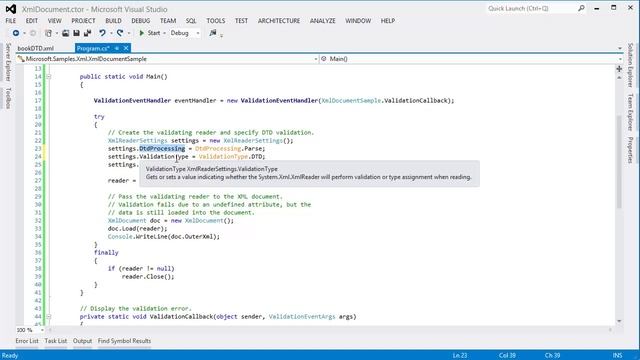
Task: Open the toolbar options overflow arrow
Action: tap(222, 36)
